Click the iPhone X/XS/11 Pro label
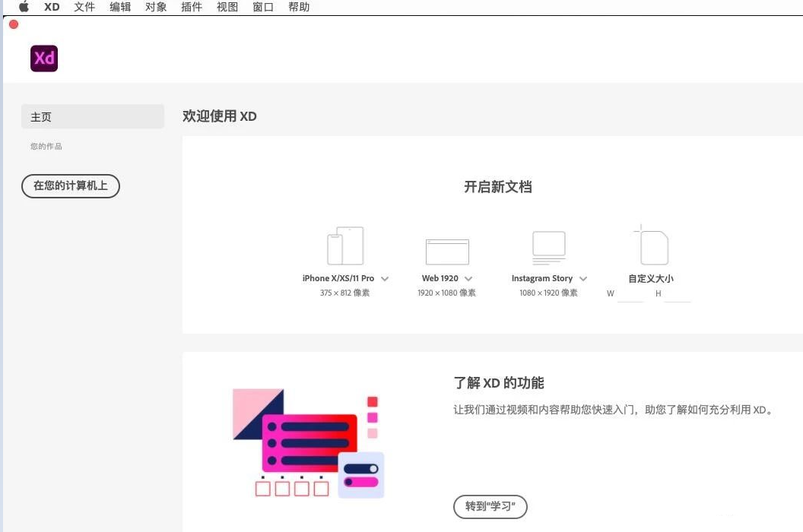 click(338, 279)
